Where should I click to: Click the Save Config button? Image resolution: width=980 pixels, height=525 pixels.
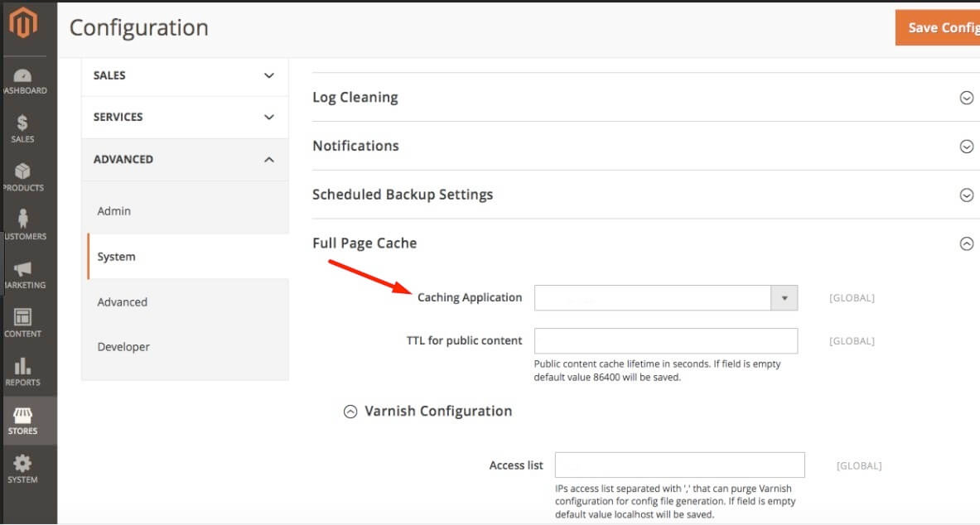click(938, 27)
